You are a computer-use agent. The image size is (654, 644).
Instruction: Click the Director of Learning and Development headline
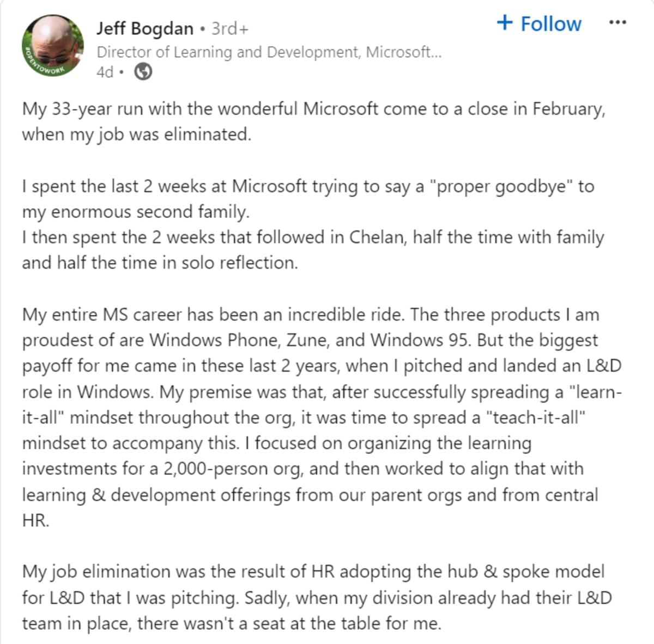[x=269, y=52]
